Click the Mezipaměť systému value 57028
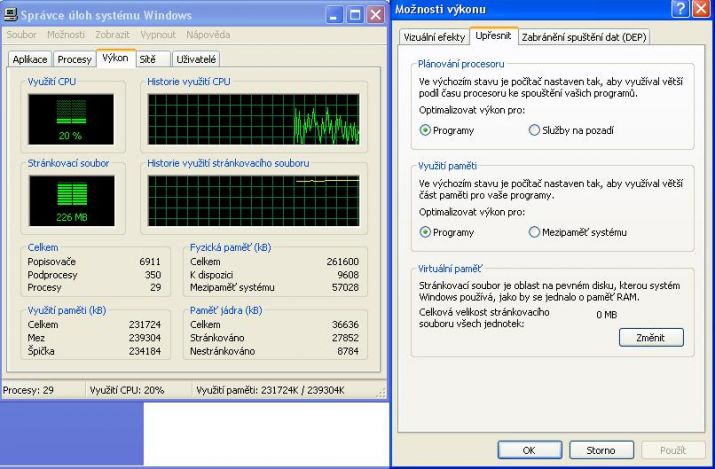 [x=345, y=288]
